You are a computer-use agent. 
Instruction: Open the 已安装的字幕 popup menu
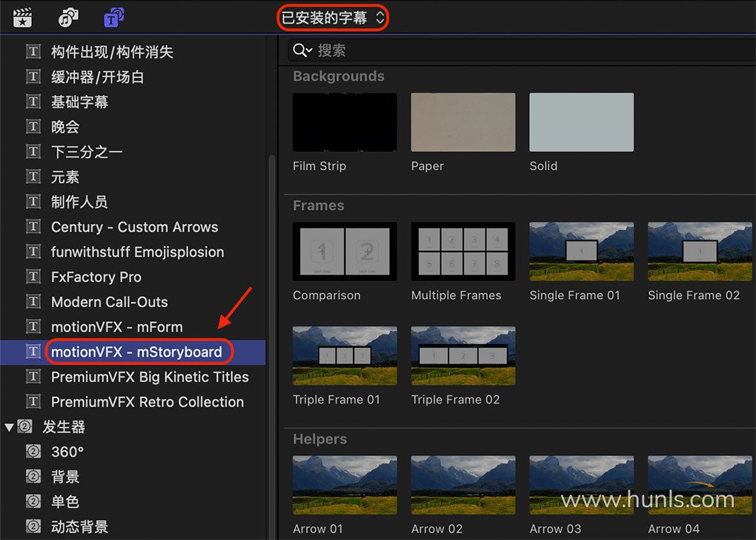333,18
